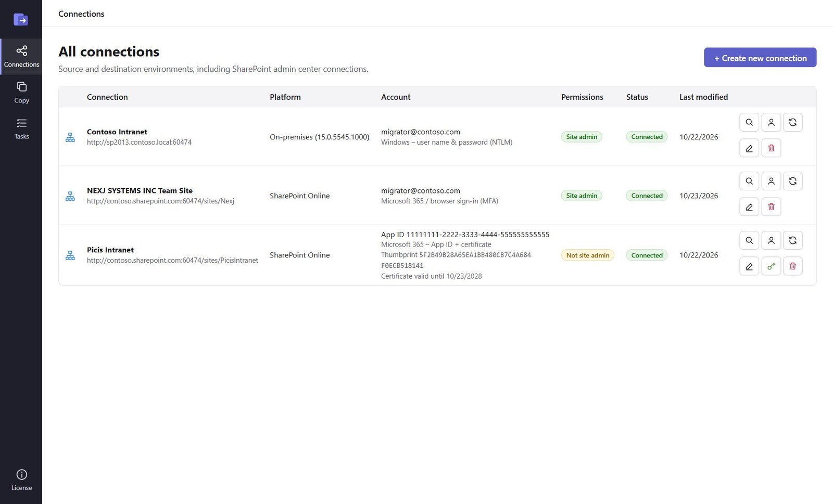This screenshot has height=504, width=833.
Task: Click the Microsoft 365 / browser sign-in (MFA) text
Action: 439,201
